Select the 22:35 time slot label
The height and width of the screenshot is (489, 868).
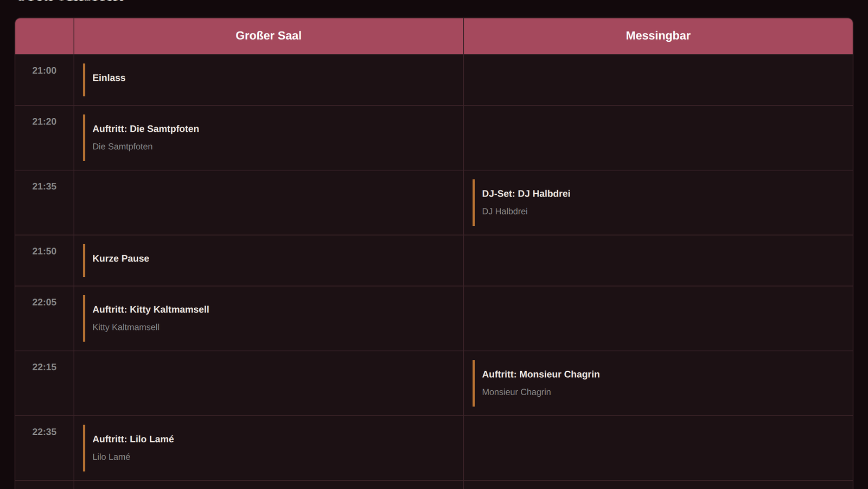click(x=44, y=432)
